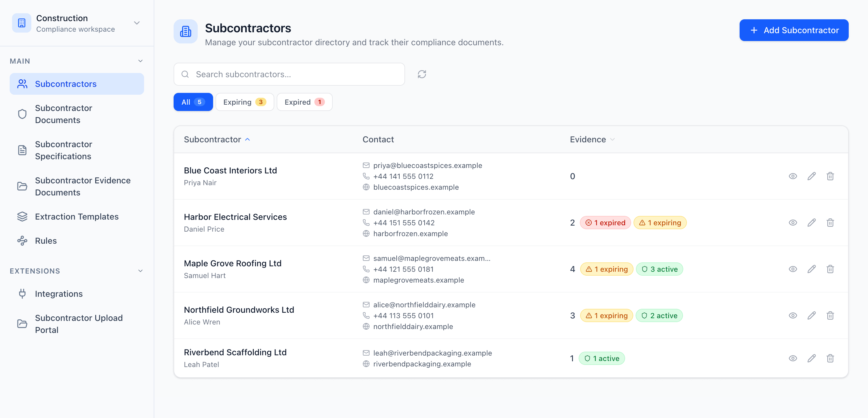
Task: Edit Riverbend Scaffolding Ltd pencil icon
Action: (812, 358)
